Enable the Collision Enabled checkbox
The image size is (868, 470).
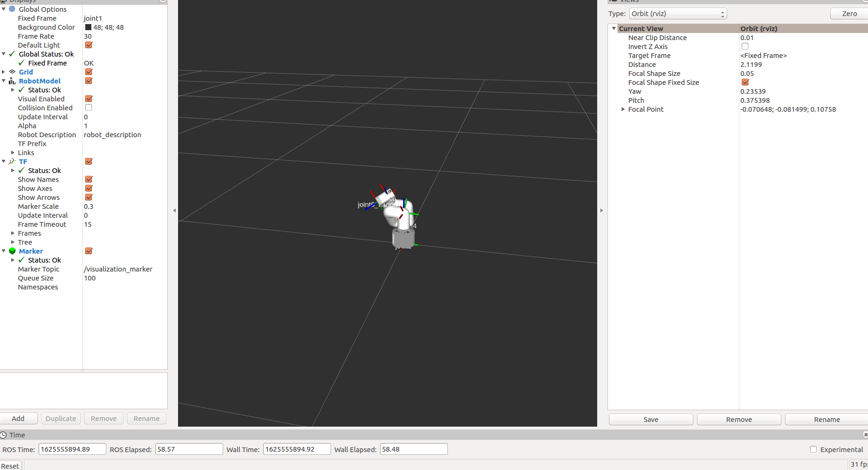89,108
